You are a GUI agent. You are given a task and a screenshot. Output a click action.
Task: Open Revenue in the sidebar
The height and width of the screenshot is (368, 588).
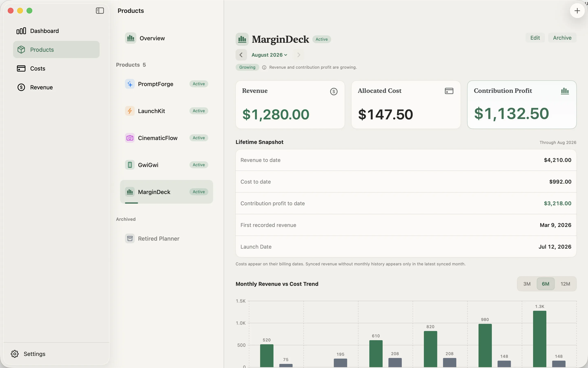point(56,87)
